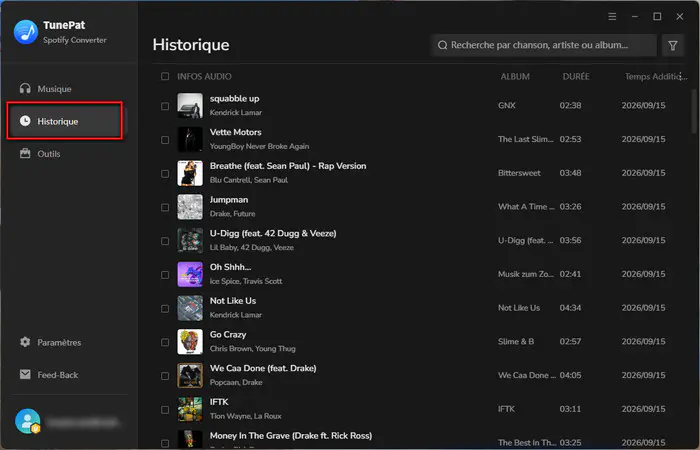The width and height of the screenshot is (700, 450).
Task: Click the Jumpman song title
Action: pyautogui.click(x=229, y=200)
